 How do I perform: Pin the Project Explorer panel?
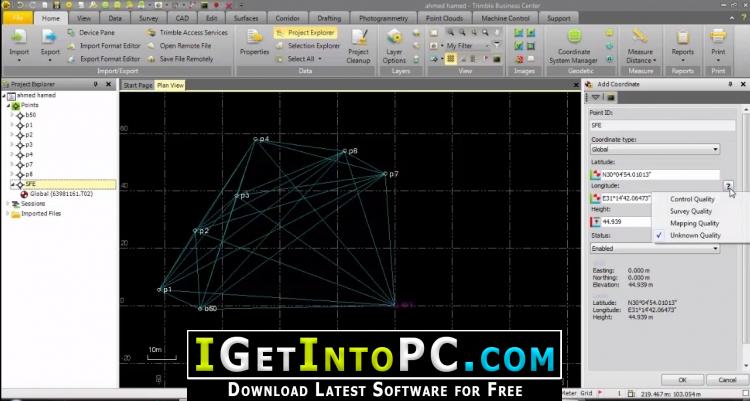pyautogui.click(x=96, y=84)
